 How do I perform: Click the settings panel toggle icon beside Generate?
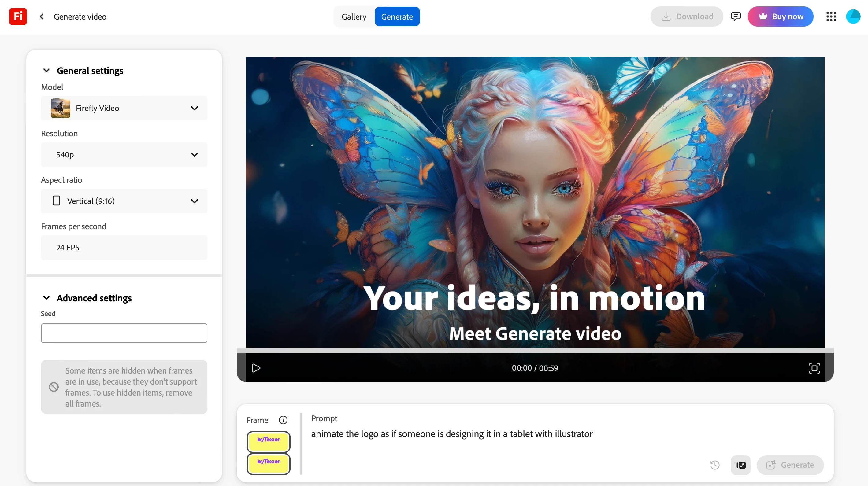pyautogui.click(x=740, y=465)
